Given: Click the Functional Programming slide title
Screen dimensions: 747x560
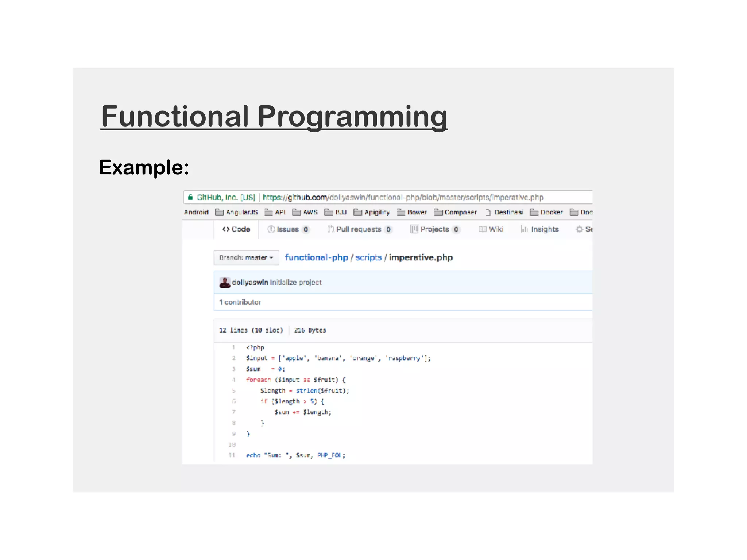Looking at the screenshot, I should click(274, 116).
